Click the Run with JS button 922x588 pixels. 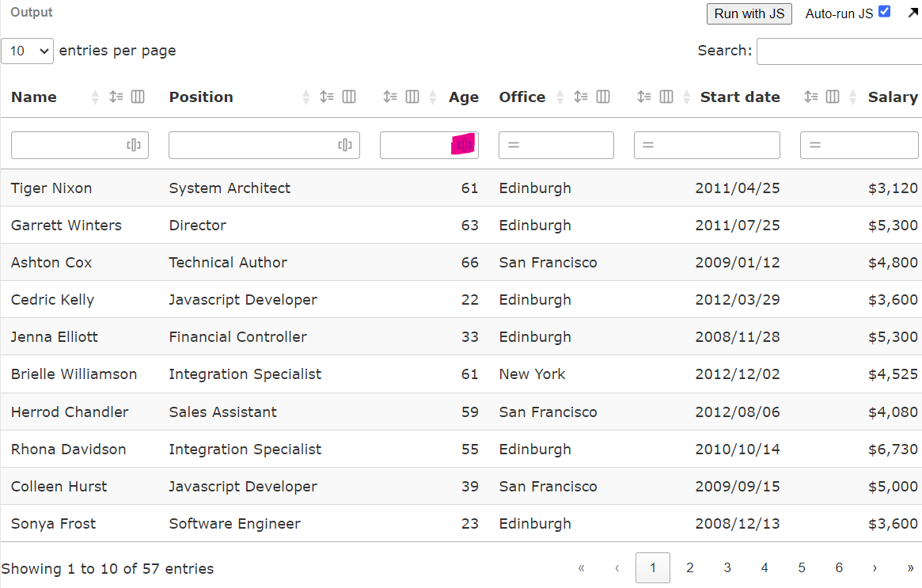point(749,13)
